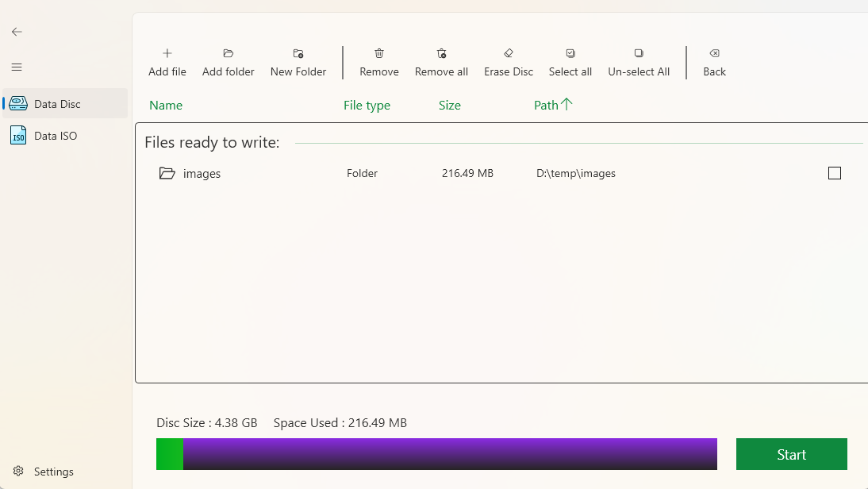The image size is (868, 489).
Task: Click the disc space usage bar
Action: pos(436,454)
